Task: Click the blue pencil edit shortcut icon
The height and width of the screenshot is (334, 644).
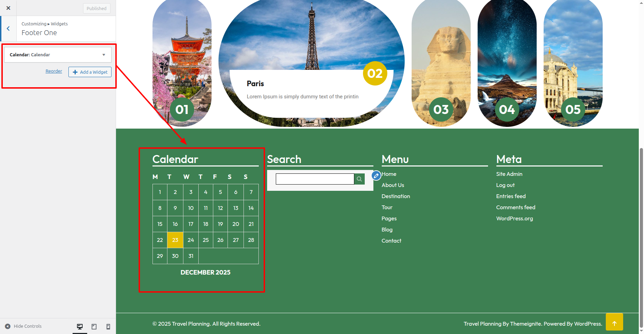Action: click(376, 176)
